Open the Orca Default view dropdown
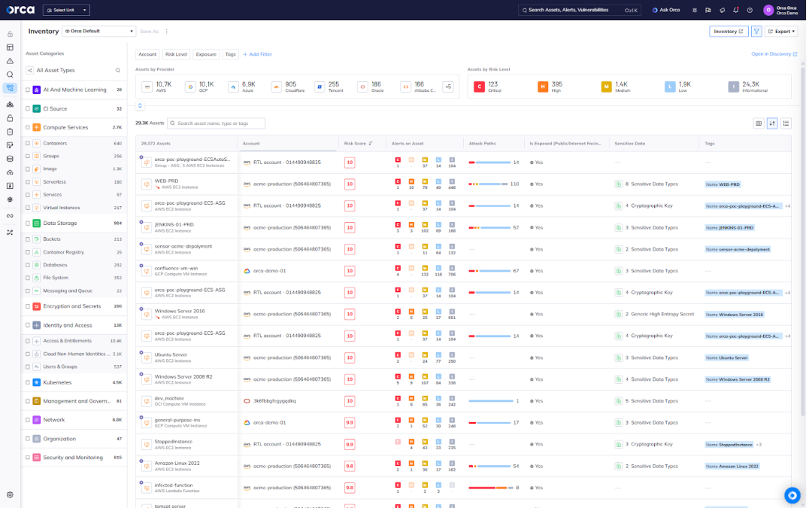 click(98, 32)
